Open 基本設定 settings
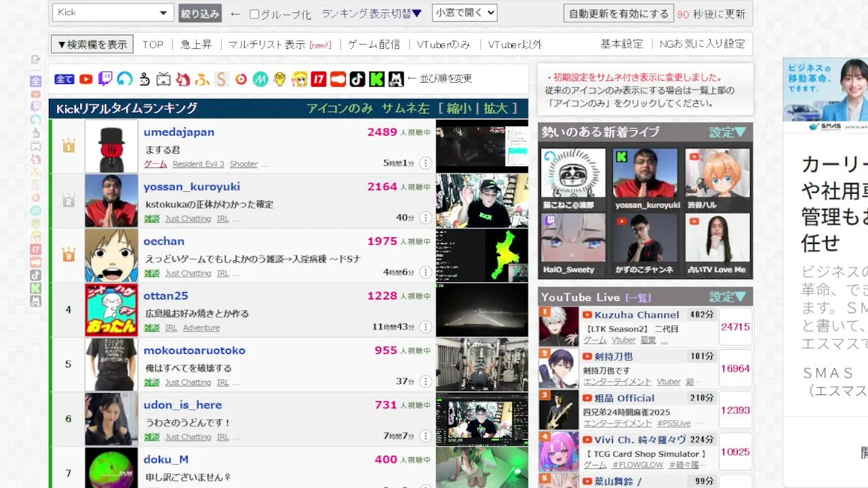 622,44
